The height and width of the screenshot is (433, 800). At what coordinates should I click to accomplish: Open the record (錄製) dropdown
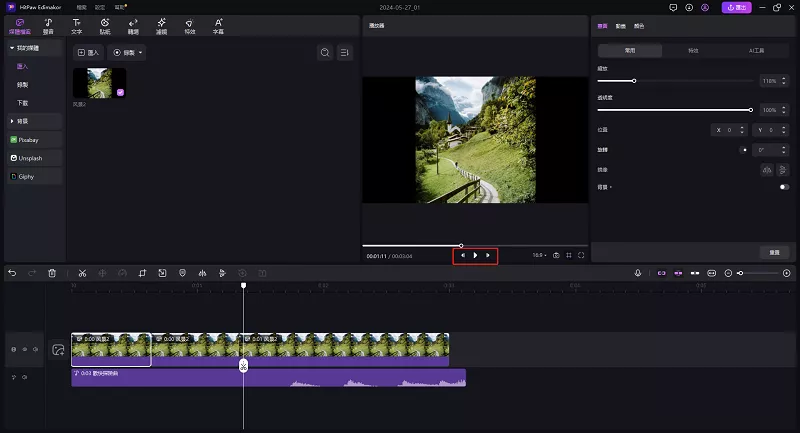click(x=128, y=52)
